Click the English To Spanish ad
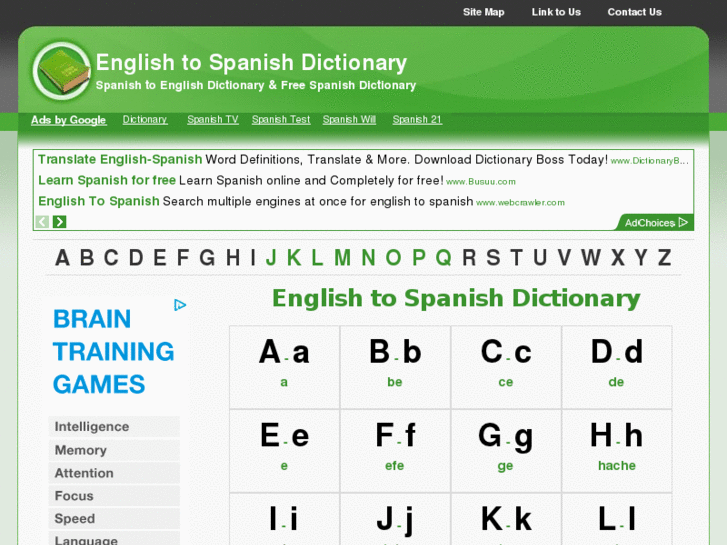 pos(99,201)
